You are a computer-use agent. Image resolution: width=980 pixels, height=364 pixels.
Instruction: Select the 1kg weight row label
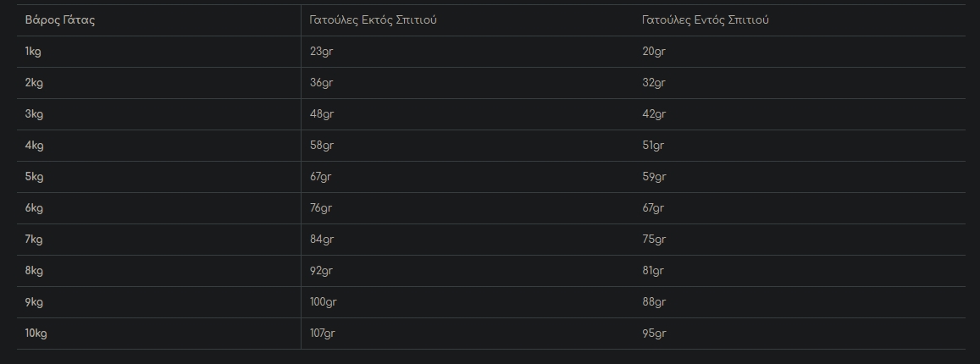(34, 52)
